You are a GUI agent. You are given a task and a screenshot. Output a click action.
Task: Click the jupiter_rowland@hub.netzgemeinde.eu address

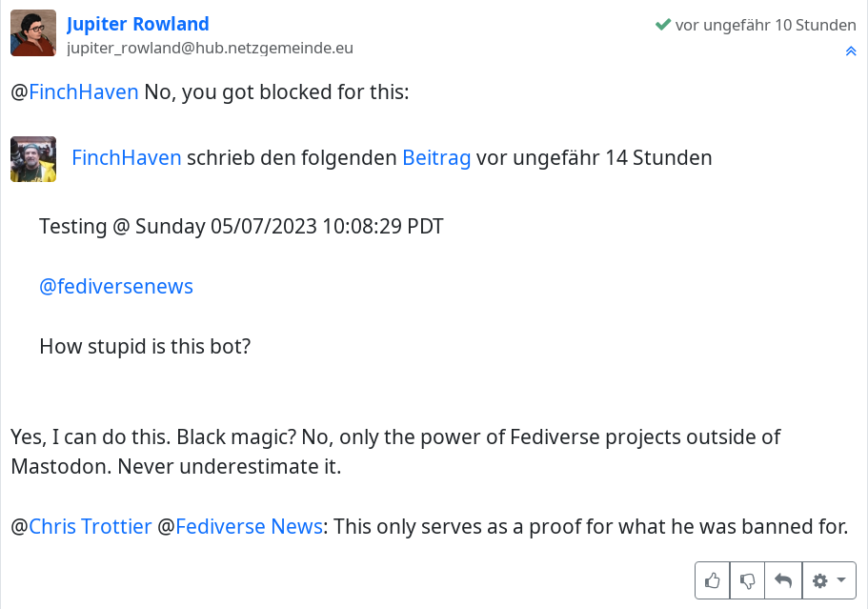[210, 48]
